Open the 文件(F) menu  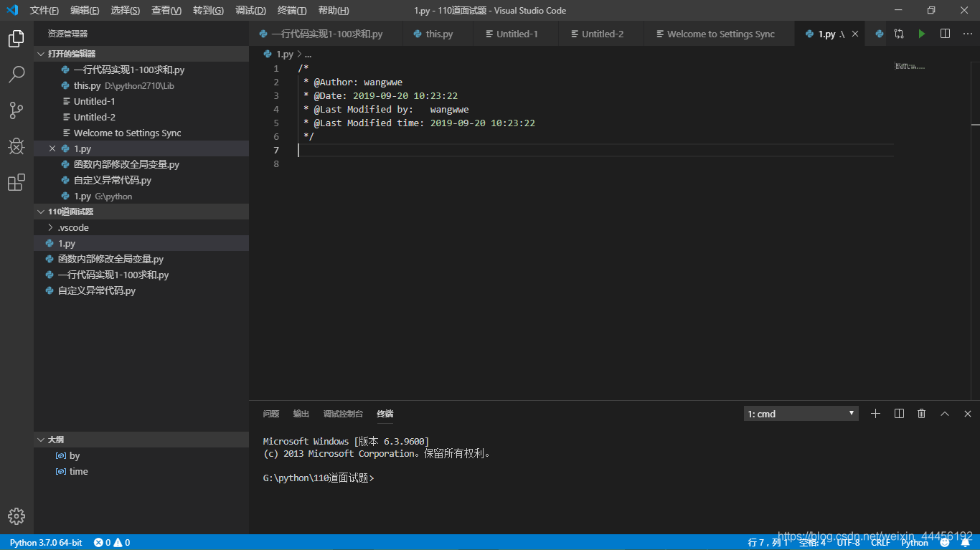(x=44, y=10)
